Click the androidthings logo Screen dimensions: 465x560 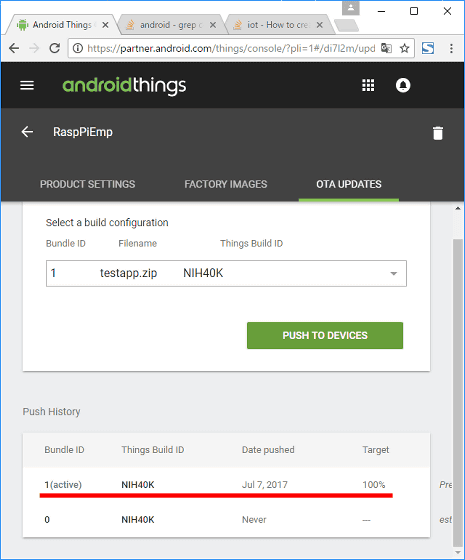click(124, 86)
